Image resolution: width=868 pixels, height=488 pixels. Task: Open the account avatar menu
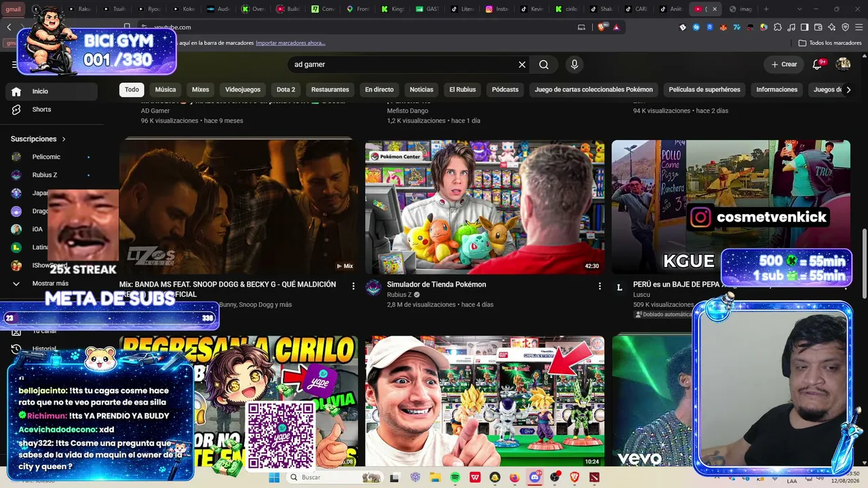[843, 64]
